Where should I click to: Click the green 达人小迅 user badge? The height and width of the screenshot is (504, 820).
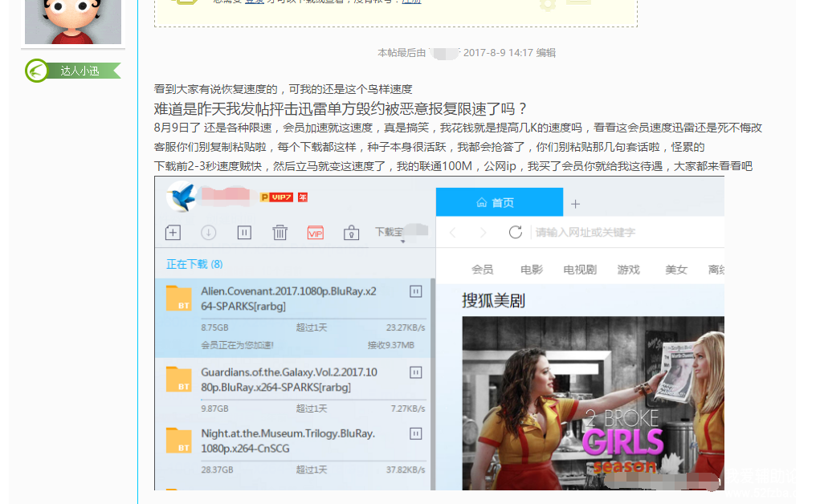click(73, 71)
